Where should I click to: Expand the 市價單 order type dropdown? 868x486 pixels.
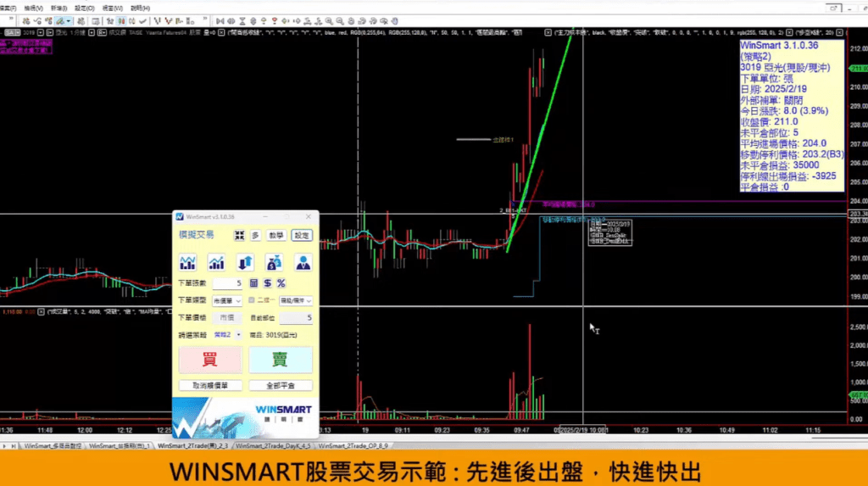227,300
